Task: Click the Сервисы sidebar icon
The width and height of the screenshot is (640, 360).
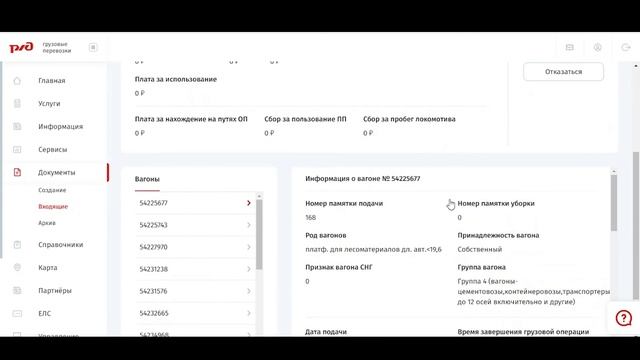Action: [x=17, y=149]
